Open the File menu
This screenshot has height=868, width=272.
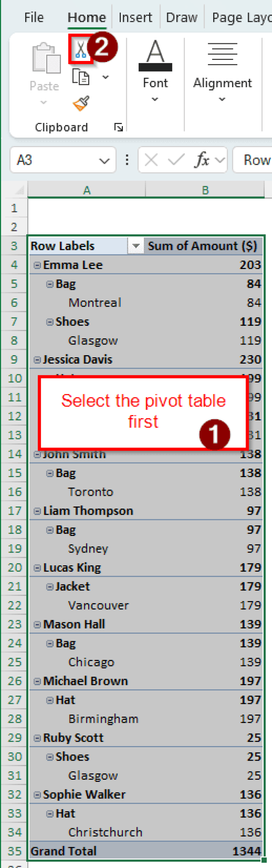34,17
